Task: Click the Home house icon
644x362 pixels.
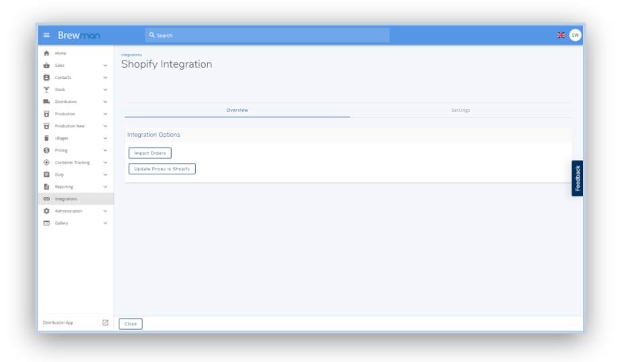Action: 46,54
